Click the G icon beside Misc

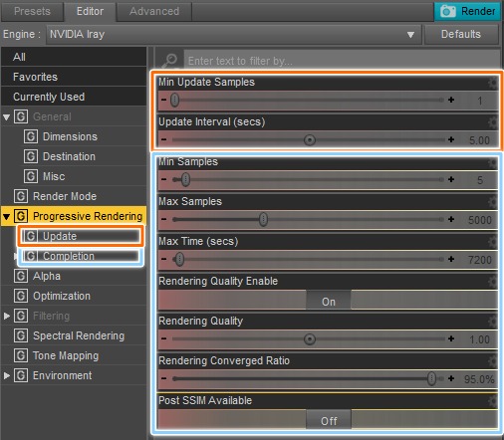31,176
